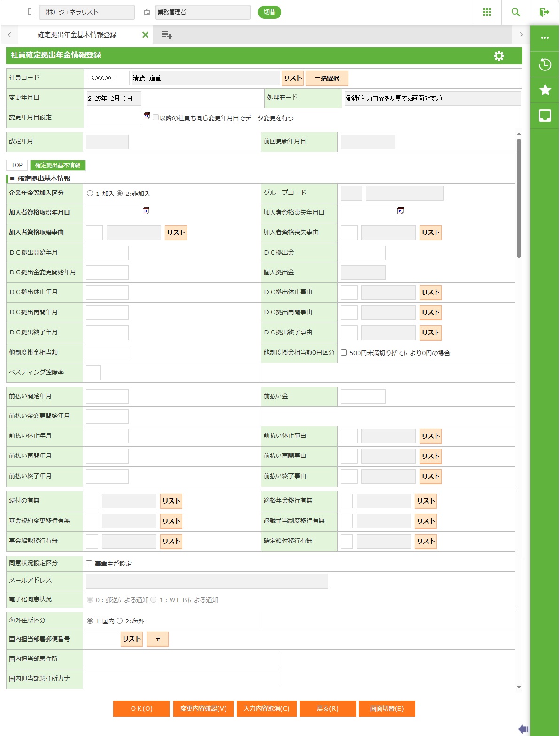Select 2:非加入 radio option
Viewport: 560px width, 736px height.
(x=120, y=194)
